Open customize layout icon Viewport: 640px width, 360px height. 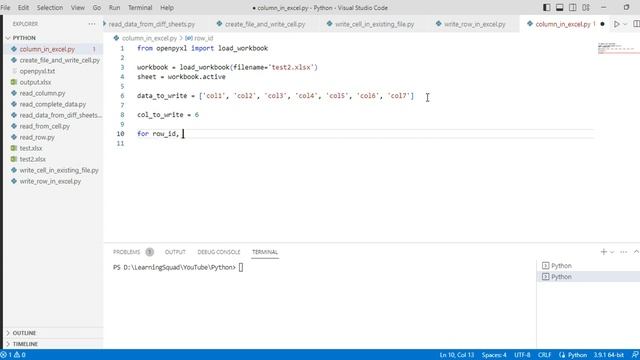[586, 7]
